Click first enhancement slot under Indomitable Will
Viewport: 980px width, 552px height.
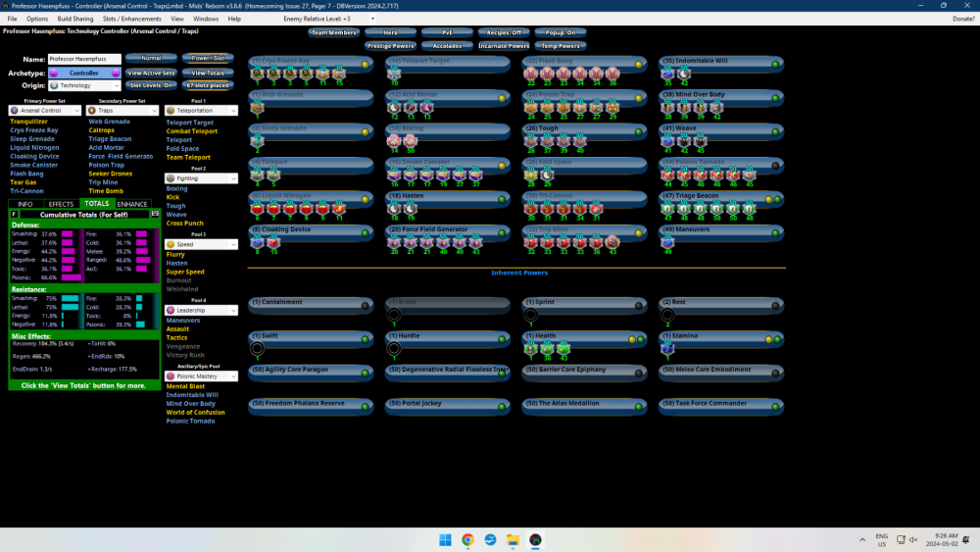(x=667, y=74)
